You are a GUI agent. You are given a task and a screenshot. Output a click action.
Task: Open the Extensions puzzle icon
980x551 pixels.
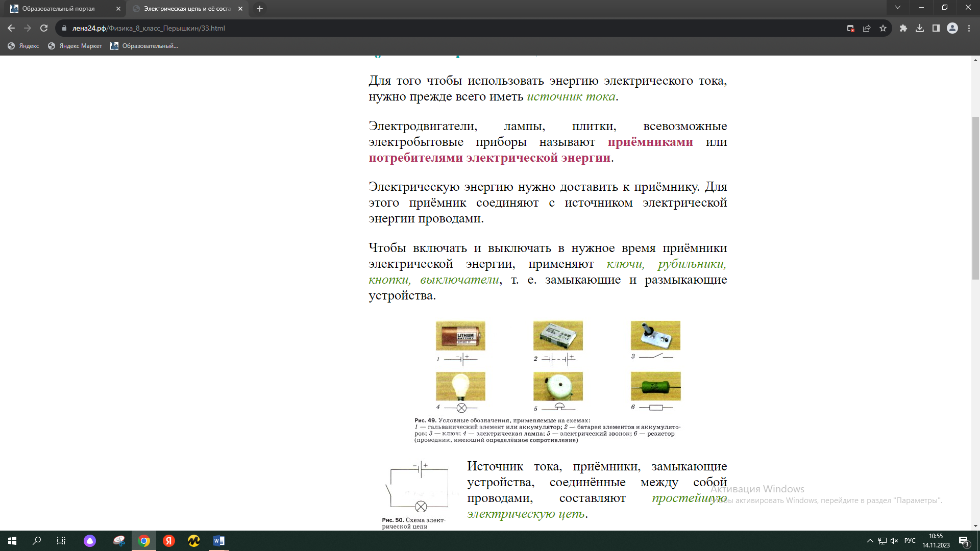[903, 28]
